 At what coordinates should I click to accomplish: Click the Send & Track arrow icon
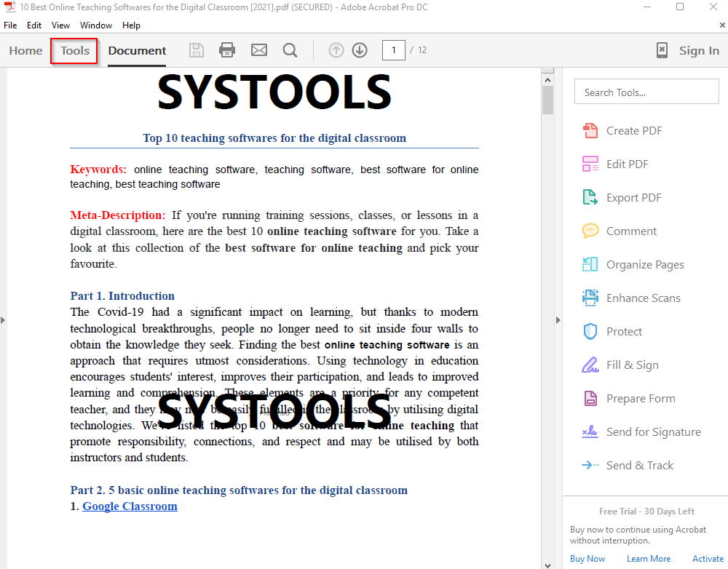tap(590, 465)
